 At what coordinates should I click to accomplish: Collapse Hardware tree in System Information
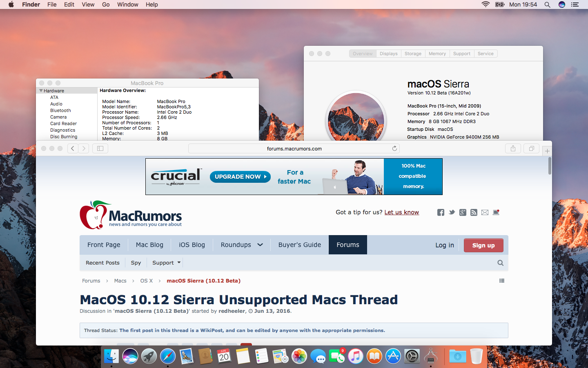click(41, 91)
